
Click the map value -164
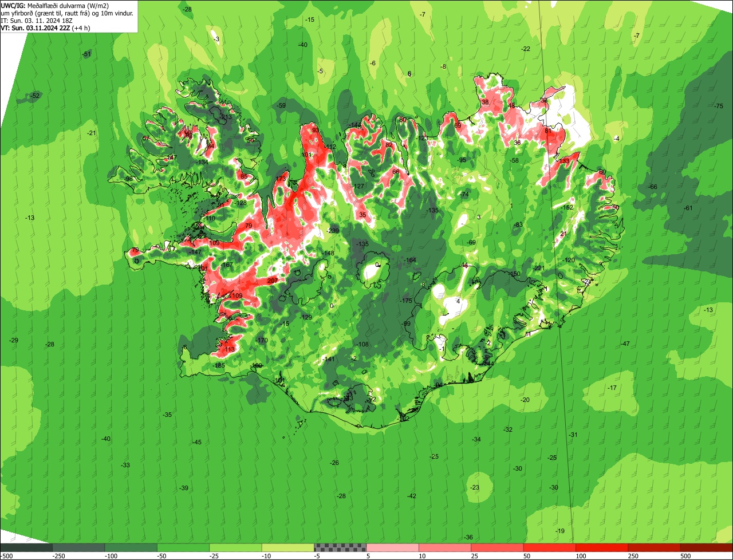pos(410,261)
